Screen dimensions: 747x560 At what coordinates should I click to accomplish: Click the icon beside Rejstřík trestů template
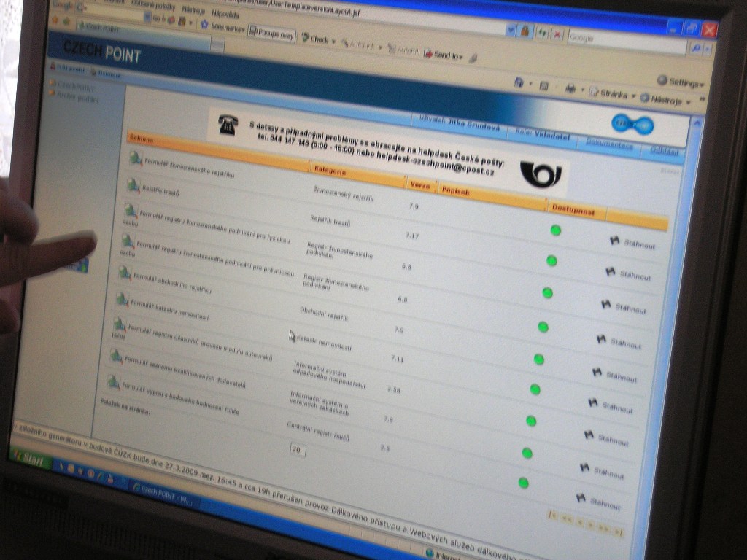pyautogui.click(x=133, y=185)
